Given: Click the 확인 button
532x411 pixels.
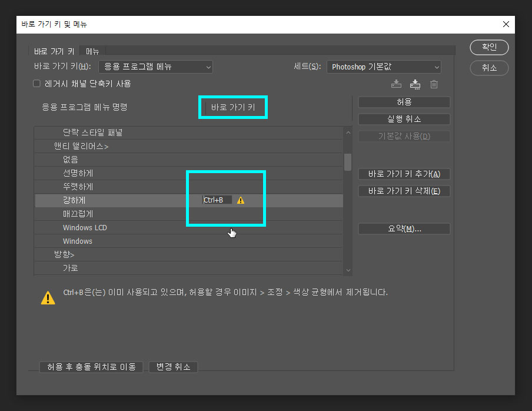Looking at the screenshot, I should click(x=489, y=47).
